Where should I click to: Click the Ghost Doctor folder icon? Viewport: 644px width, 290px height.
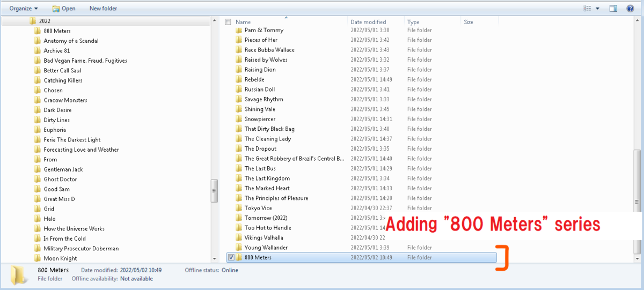[38, 179]
